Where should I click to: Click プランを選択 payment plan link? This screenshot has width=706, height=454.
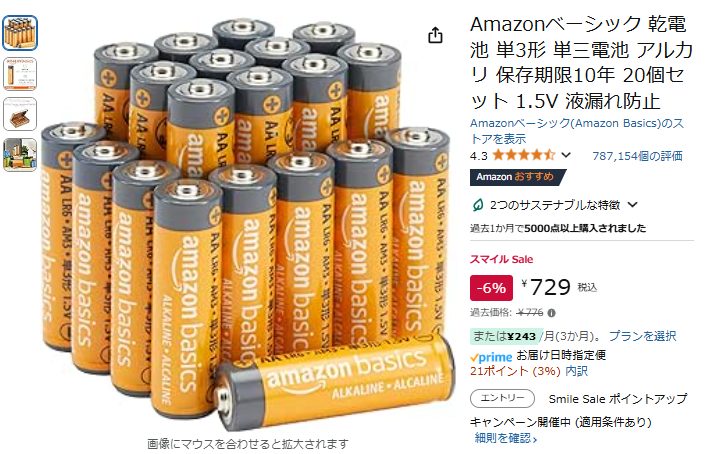click(x=643, y=336)
